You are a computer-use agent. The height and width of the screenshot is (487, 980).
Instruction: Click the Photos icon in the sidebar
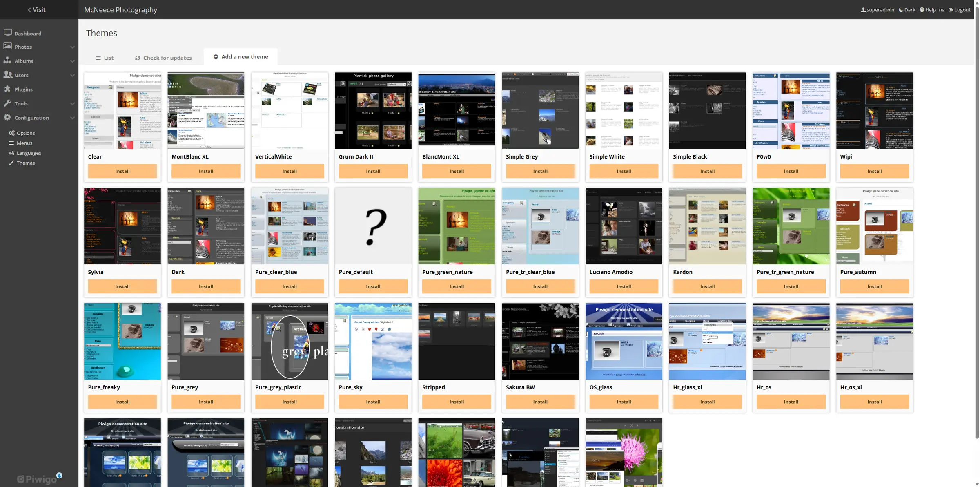tap(7, 46)
